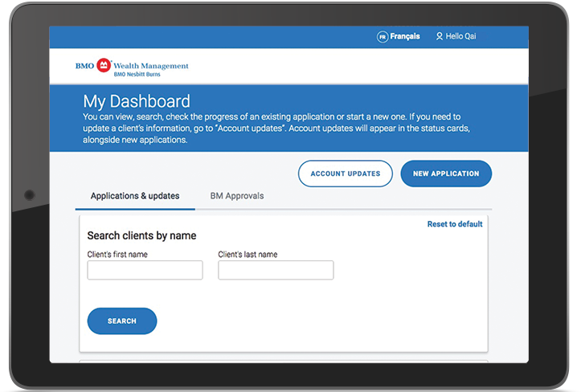Click the red BMO roundel logo
The width and height of the screenshot is (581, 392).
click(103, 65)
